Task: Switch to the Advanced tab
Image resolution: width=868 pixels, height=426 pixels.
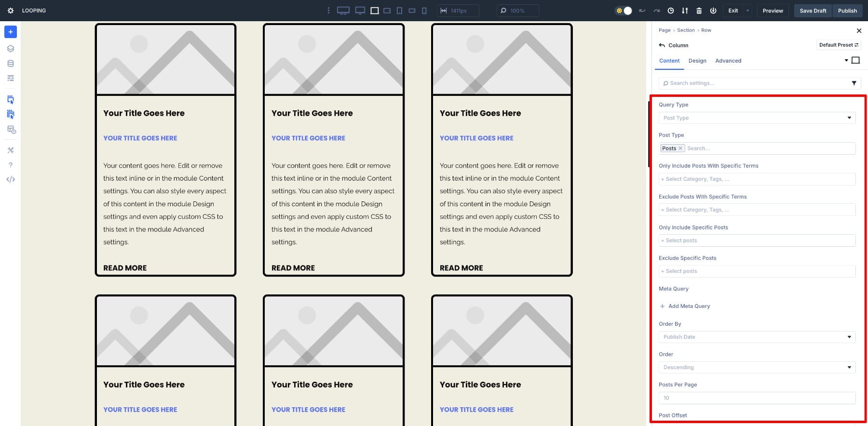Action: pos(728,61)
